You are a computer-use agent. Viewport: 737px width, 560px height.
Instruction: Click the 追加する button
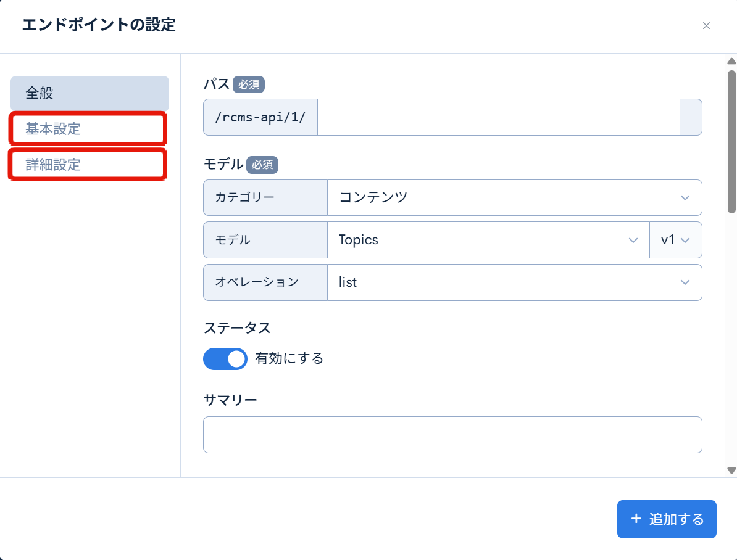[667, 519]
